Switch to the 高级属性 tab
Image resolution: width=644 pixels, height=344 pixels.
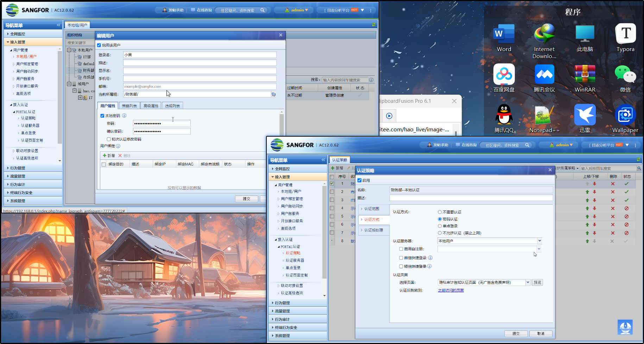151,106
